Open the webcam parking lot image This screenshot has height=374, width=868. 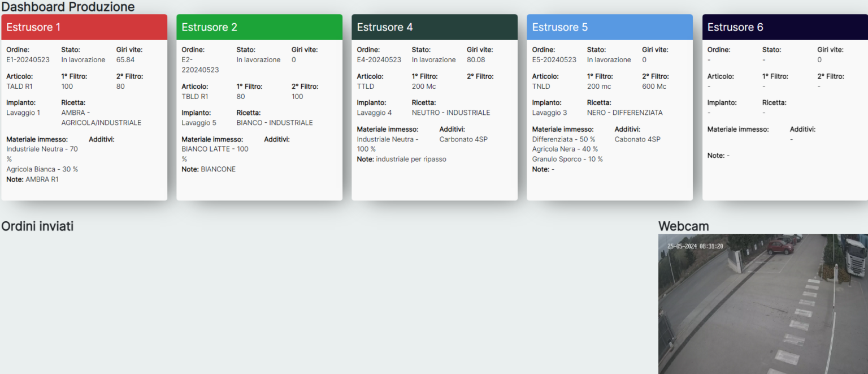pos(763,304)
